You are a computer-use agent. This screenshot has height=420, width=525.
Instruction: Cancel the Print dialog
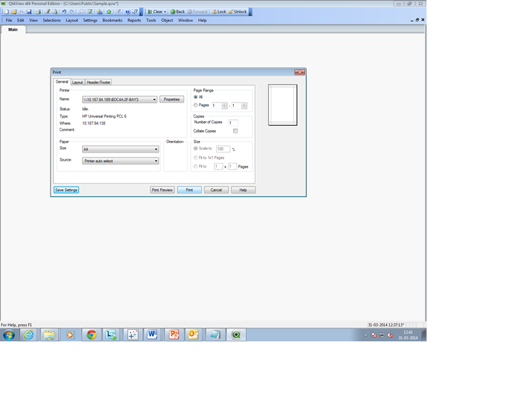216,190
